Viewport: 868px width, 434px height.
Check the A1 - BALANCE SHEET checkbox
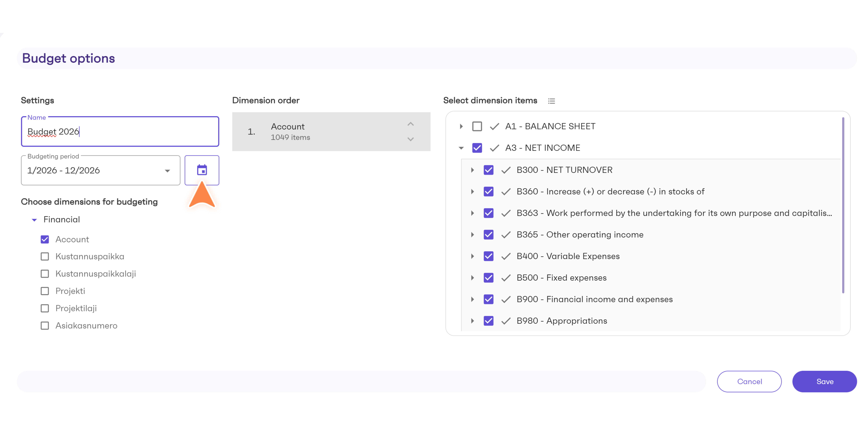point(477,126)
